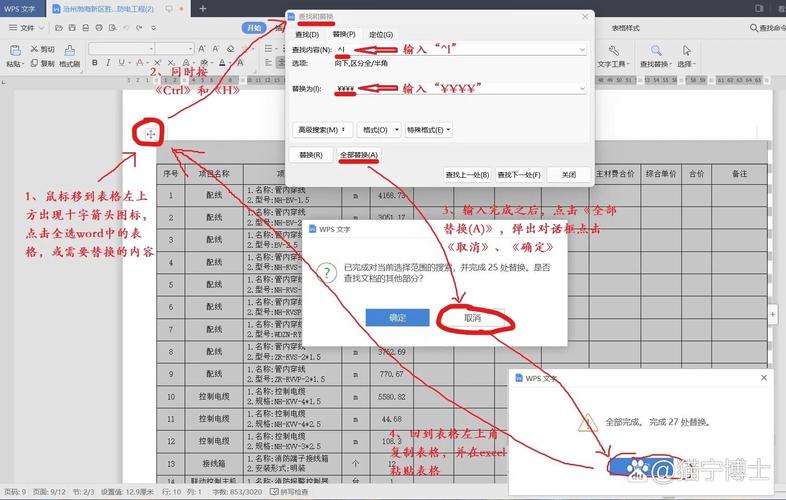Click the 拼写检查 status bar item
The height and width of the screenshot is (500, 786).
pos(289,492)
